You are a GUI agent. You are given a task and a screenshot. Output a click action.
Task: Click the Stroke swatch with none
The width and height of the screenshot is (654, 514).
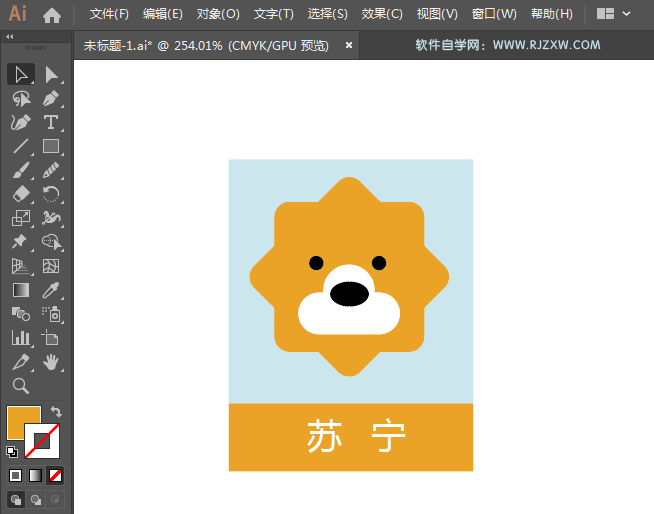click(x=42, y=441)
